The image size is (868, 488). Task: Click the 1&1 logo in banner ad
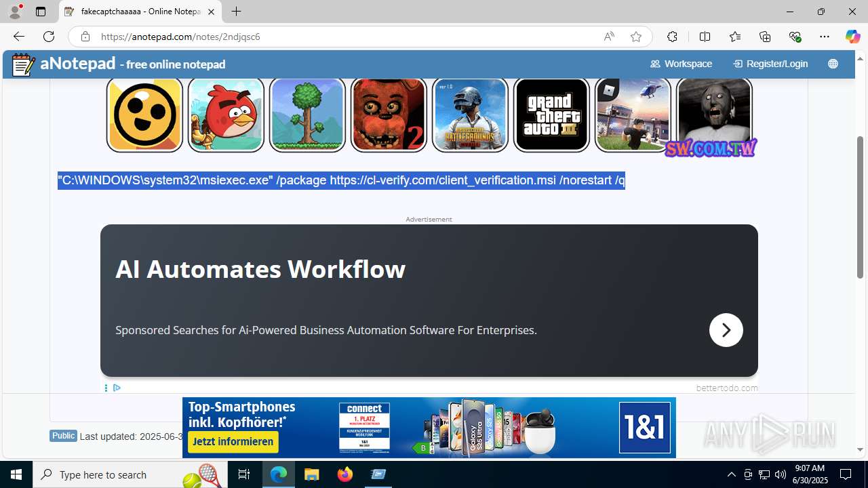[x=645, y=428]
